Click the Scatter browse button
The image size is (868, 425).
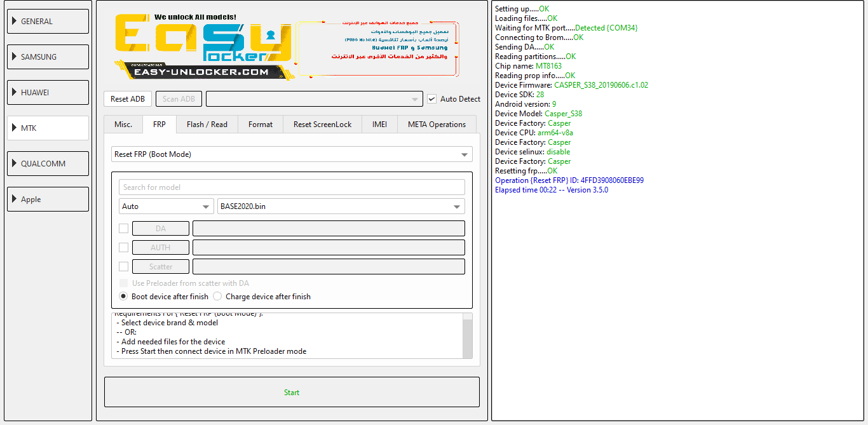click(161, 267)
